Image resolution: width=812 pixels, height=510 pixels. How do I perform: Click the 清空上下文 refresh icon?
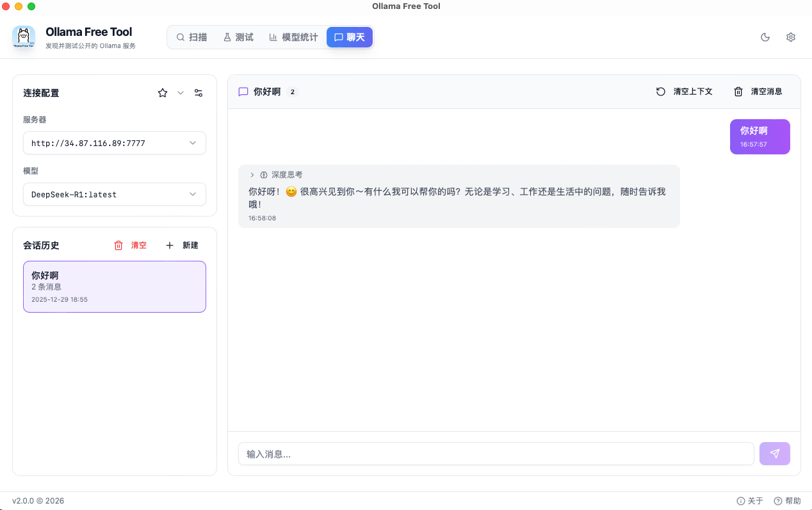point(660,92)
